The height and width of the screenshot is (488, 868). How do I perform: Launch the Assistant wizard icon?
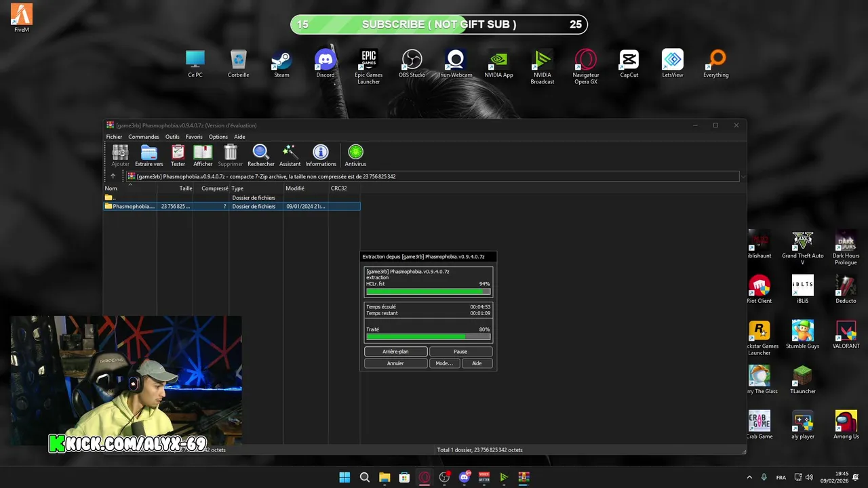tap(290, 155)
